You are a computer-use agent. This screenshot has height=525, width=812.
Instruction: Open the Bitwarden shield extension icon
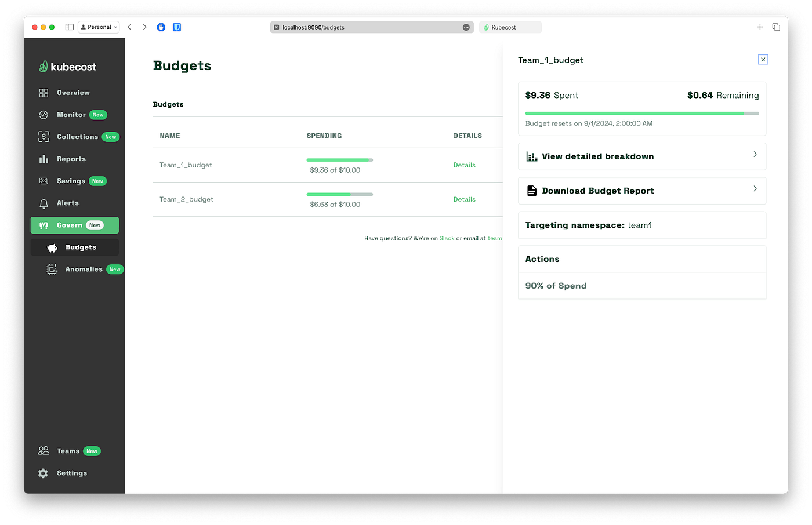click(x=177, y=27)
